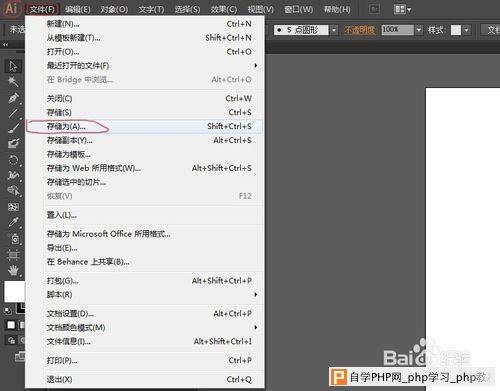This screenshot has width=500, height=391.
Task: Click the opacity 100% input field
Action: point(398,30)
